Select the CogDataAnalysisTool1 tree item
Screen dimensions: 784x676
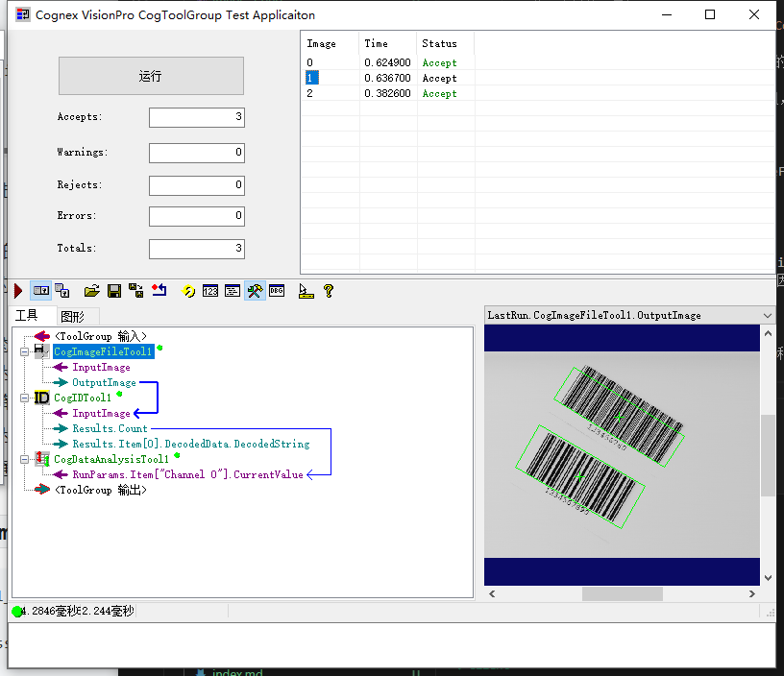tap(111, 459)
